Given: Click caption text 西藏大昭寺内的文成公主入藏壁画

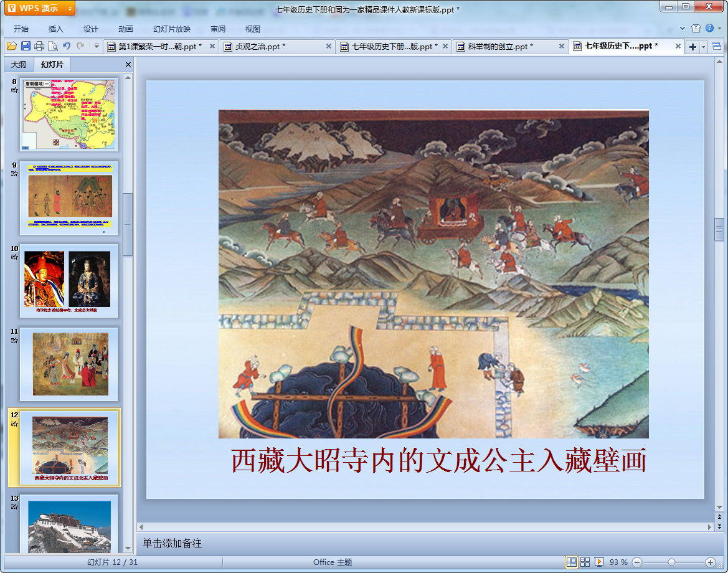Looking at the screenshot, I should [438, 460].
